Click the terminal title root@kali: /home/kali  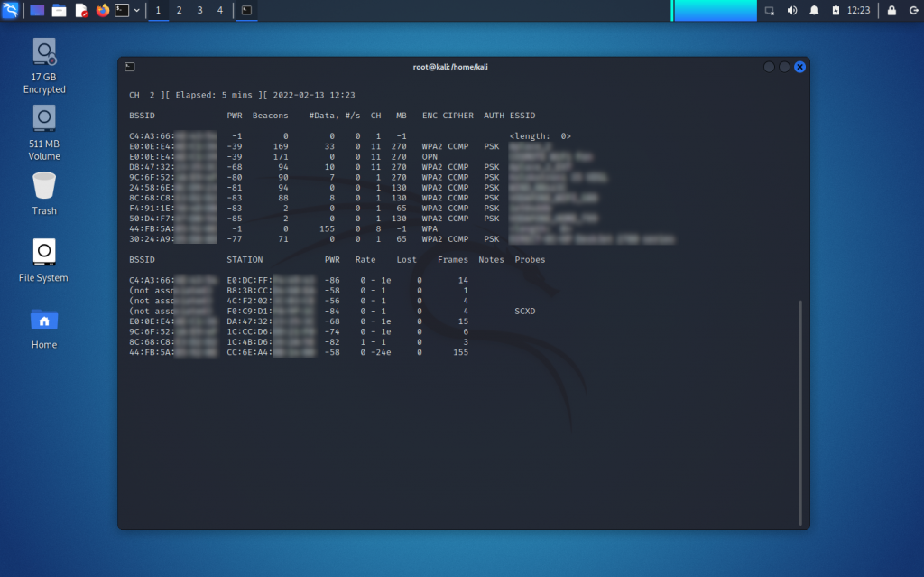click(450, 67)
